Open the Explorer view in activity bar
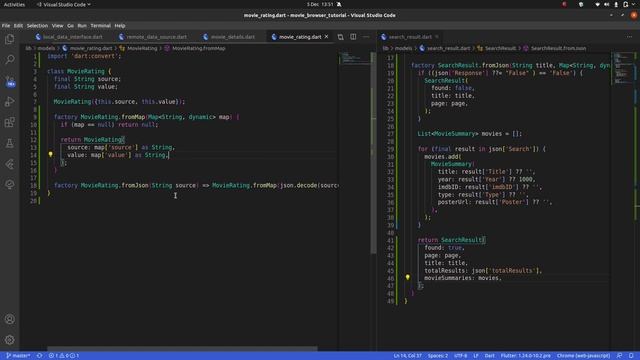640x360 pixels. 9,39
